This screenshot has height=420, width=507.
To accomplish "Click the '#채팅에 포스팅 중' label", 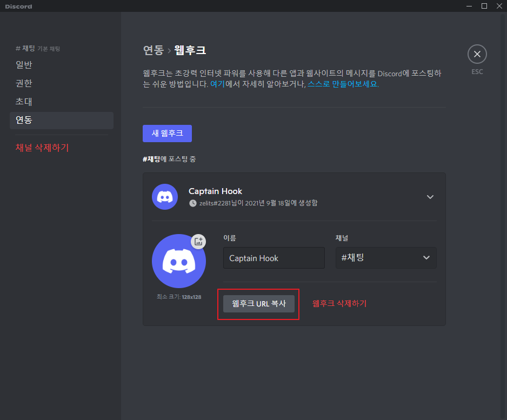I will pos(169,159).
